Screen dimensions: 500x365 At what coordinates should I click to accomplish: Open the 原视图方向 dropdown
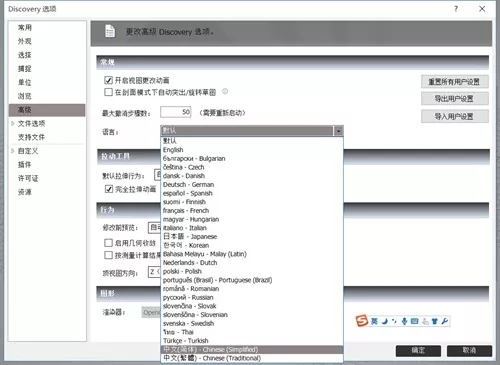(x=154, y=272)
